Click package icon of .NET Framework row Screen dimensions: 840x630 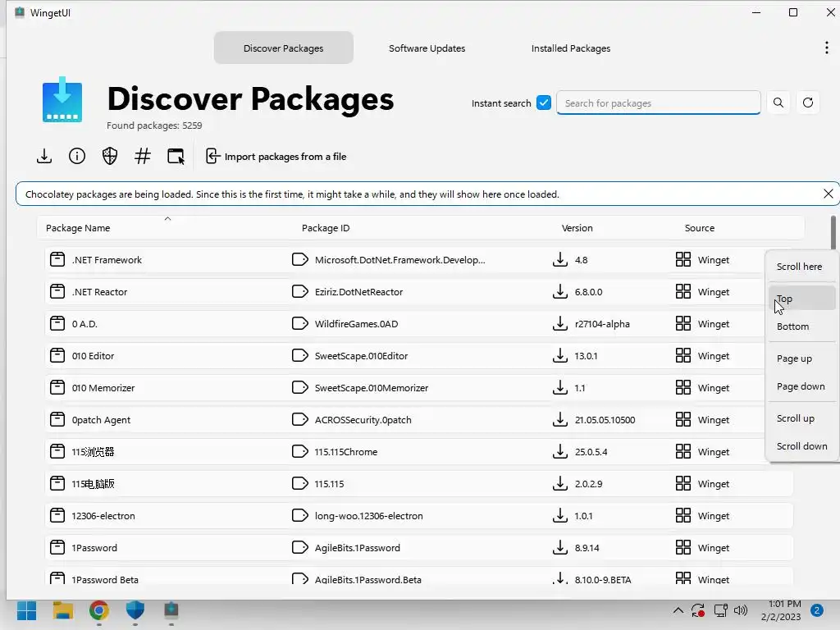(x=57, y=259)
